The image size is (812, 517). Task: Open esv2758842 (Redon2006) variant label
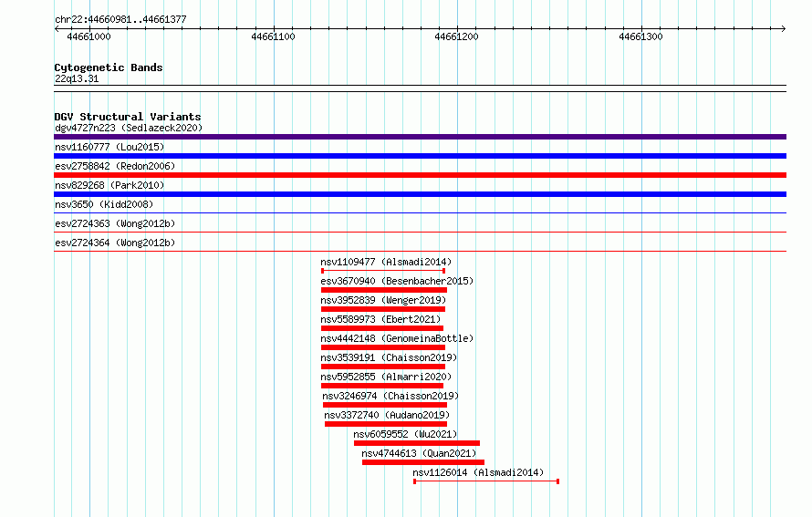point(115,166)
